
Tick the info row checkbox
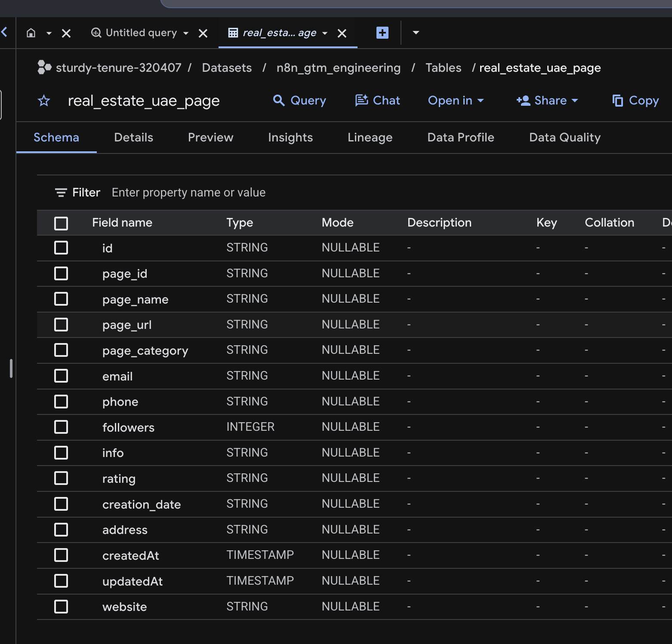pyautogui.click(x=61, y=453)
